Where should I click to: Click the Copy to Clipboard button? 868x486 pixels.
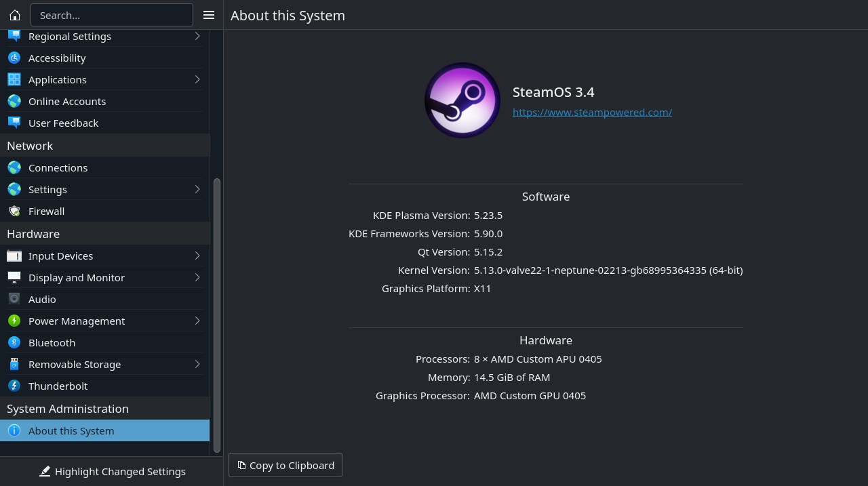[285, 465]
